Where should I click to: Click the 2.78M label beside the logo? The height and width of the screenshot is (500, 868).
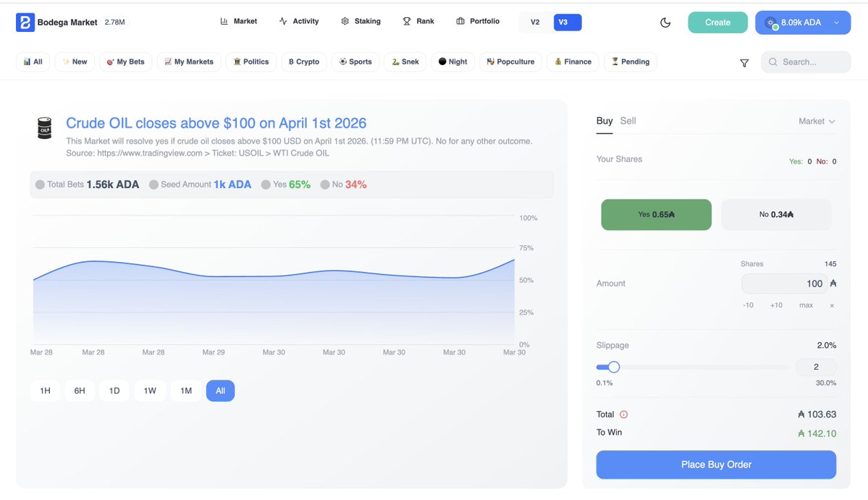114,22
